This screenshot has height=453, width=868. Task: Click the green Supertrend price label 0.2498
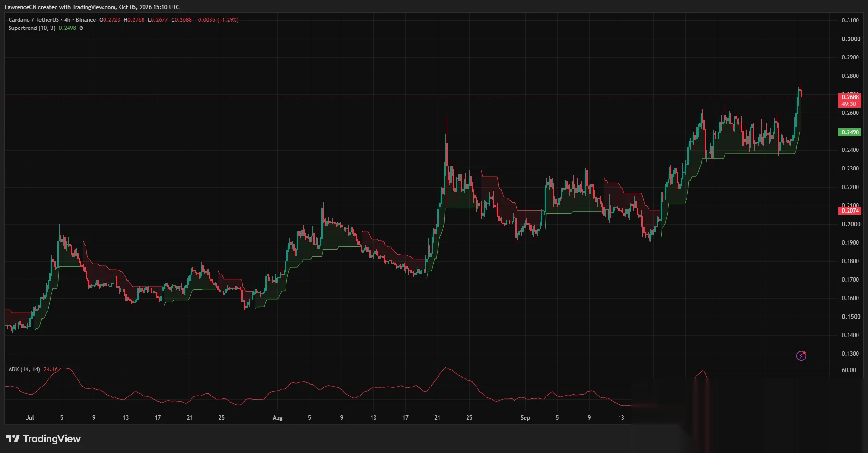pyautogui.click(x=850, y=132)
